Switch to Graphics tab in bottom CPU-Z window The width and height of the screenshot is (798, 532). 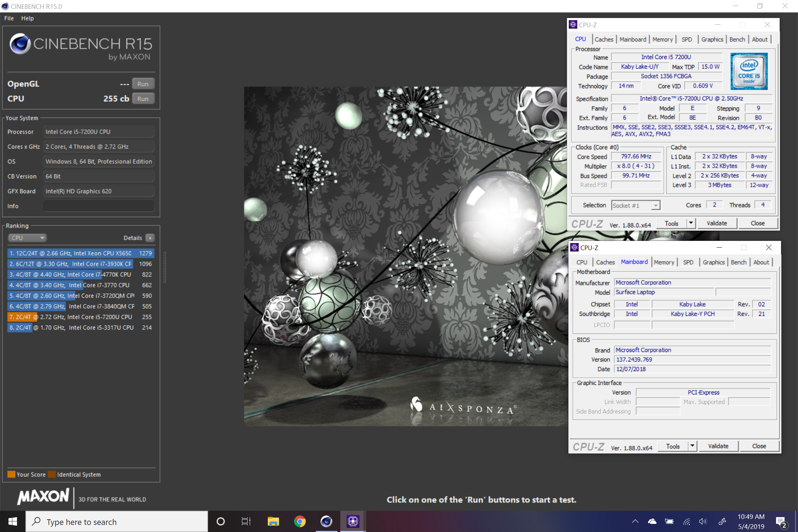pyautogui.click(x=713, y=262)
